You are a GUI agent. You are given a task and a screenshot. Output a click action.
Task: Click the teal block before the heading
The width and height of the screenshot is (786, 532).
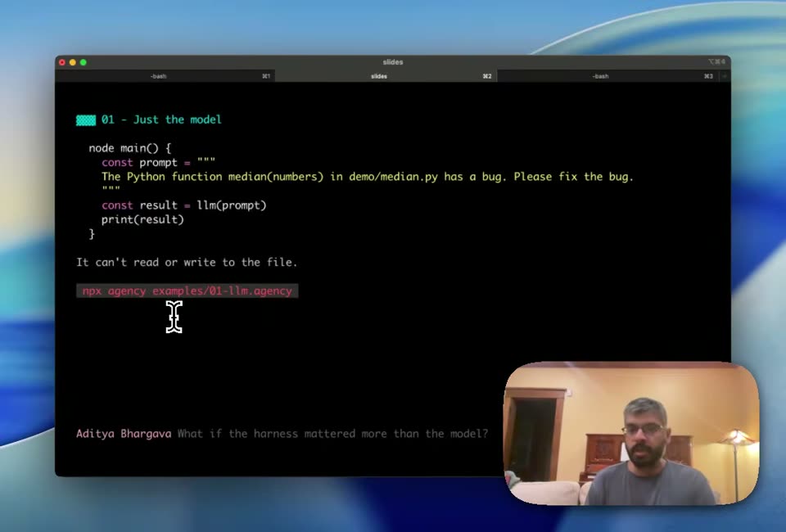pos(86,120)
